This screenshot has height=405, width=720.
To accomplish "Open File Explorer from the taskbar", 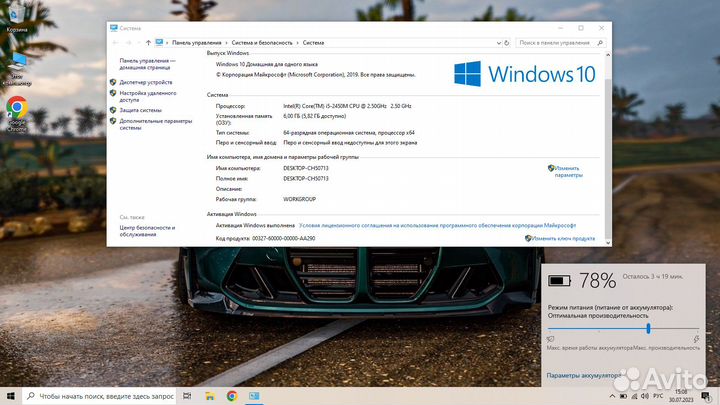I will click(210, 396).
